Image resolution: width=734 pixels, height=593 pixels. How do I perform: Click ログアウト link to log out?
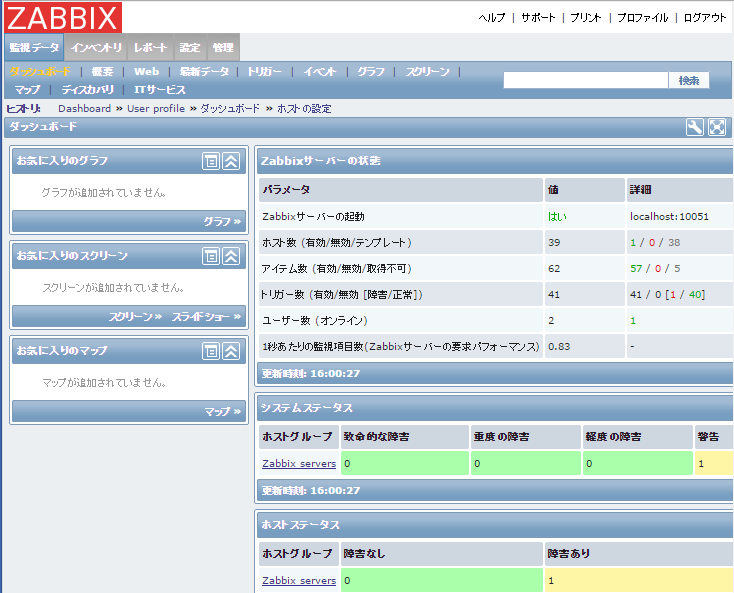705,18
